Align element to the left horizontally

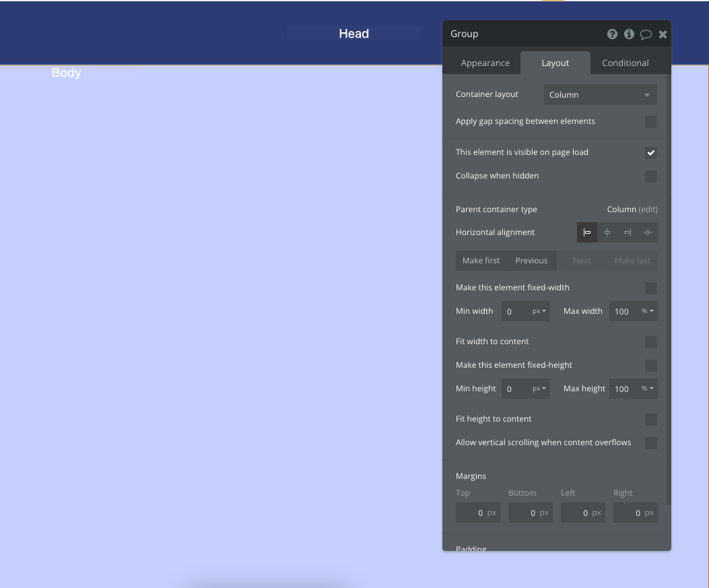tap(587, 232)
